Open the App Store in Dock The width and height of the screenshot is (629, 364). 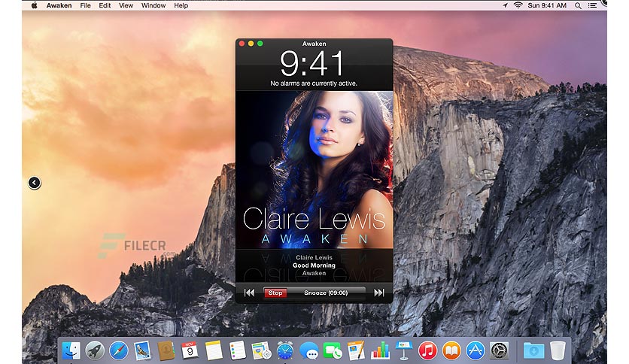pos(475,350)
